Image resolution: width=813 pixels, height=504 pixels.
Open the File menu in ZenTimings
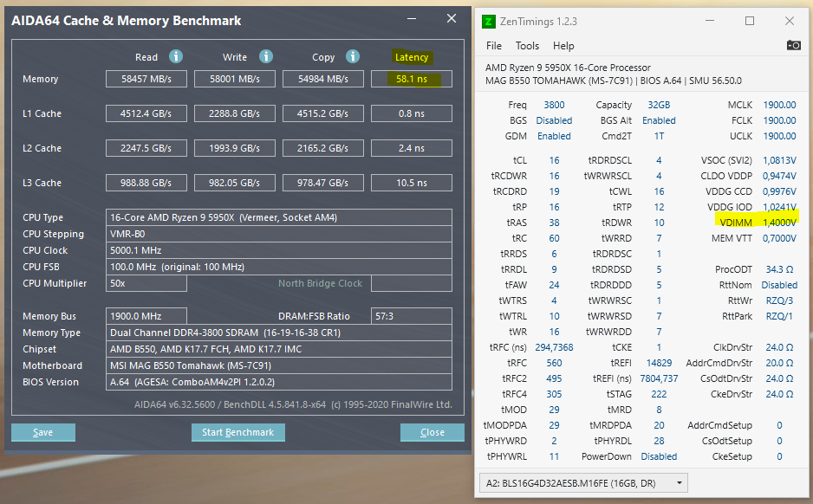[494, 46]
